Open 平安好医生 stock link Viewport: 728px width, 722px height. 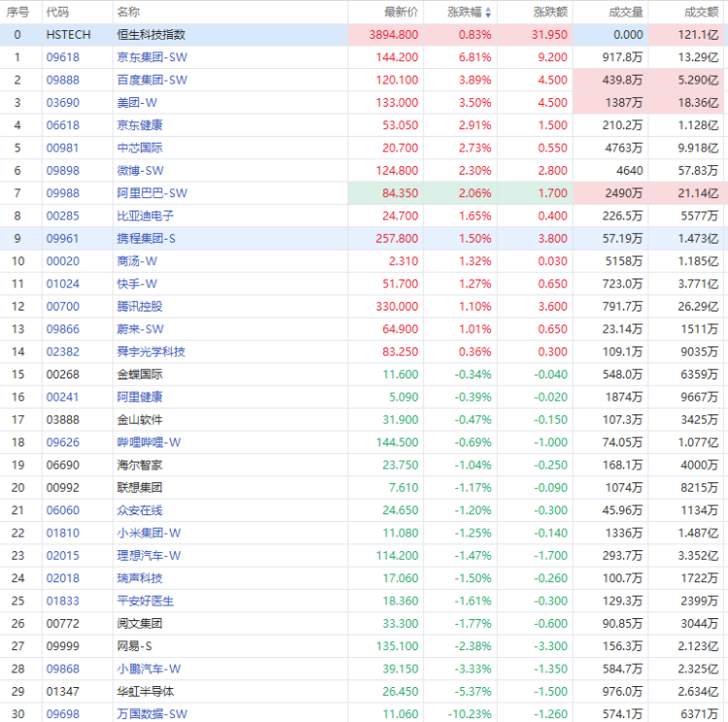coord(146,602)
